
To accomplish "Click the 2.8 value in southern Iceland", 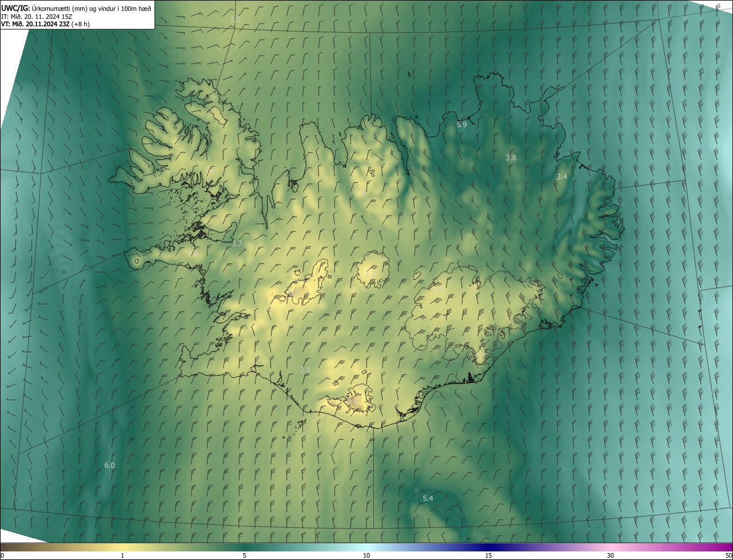I will [x=305, y=370].
